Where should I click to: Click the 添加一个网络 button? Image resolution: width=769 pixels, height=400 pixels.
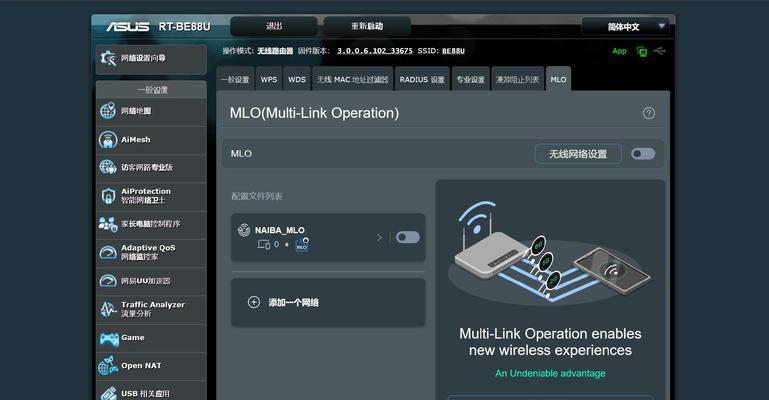(328, 302)
